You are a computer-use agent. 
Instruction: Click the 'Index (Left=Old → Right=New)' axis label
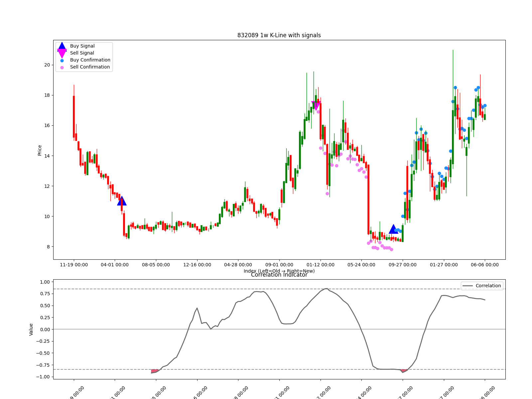[x=279, y=271]
